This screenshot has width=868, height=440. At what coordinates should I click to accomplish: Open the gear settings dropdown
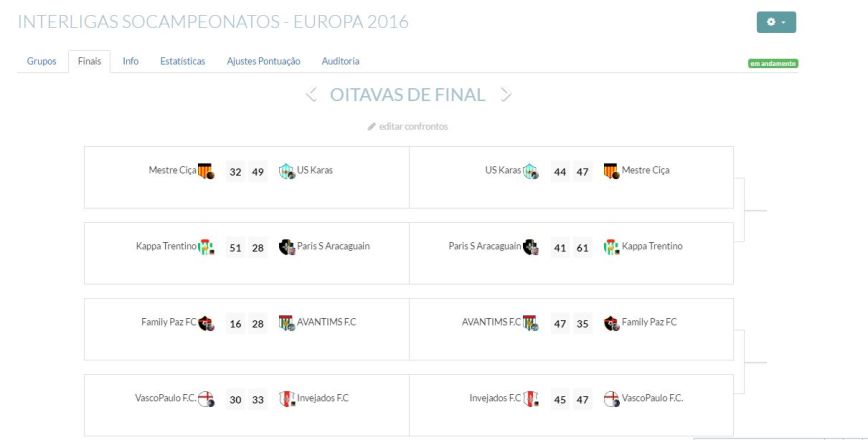(776, 22)
